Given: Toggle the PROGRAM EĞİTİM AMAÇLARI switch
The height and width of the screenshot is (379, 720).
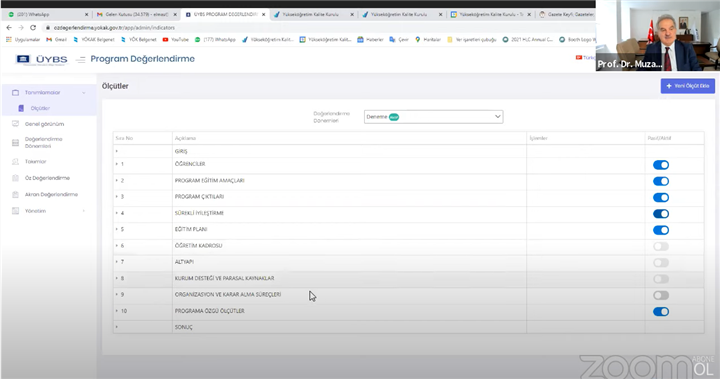Looking at the screenshot, I should [661, 181].
